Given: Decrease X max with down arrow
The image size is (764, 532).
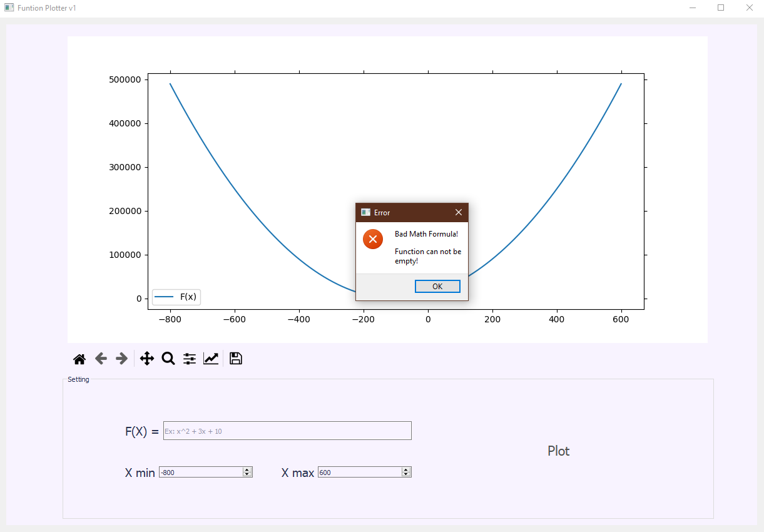Looking at the screenshot, I should click(x=407, y=475).
